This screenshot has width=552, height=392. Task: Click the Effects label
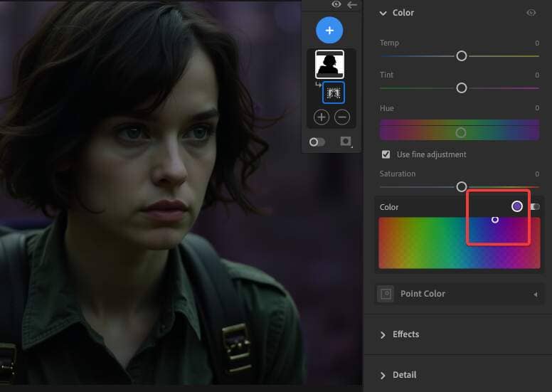tap(405, 334)
